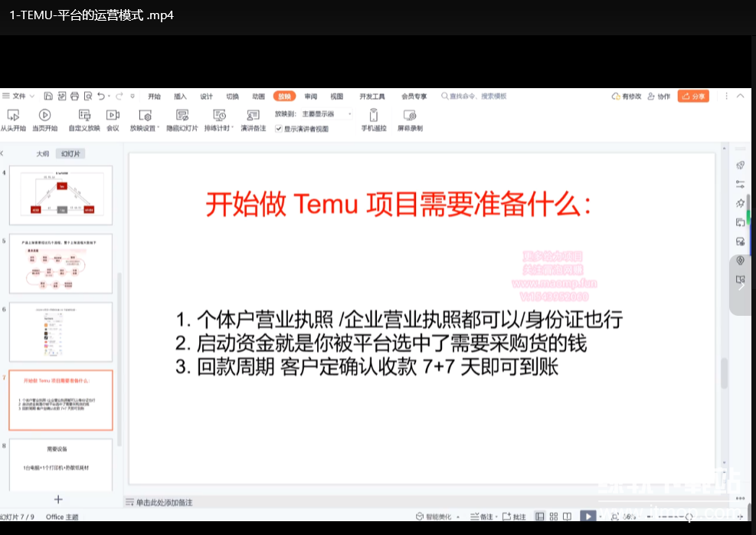Click the 协作 collaborate button
Screen dimensions: 756x535
[659, 97]
